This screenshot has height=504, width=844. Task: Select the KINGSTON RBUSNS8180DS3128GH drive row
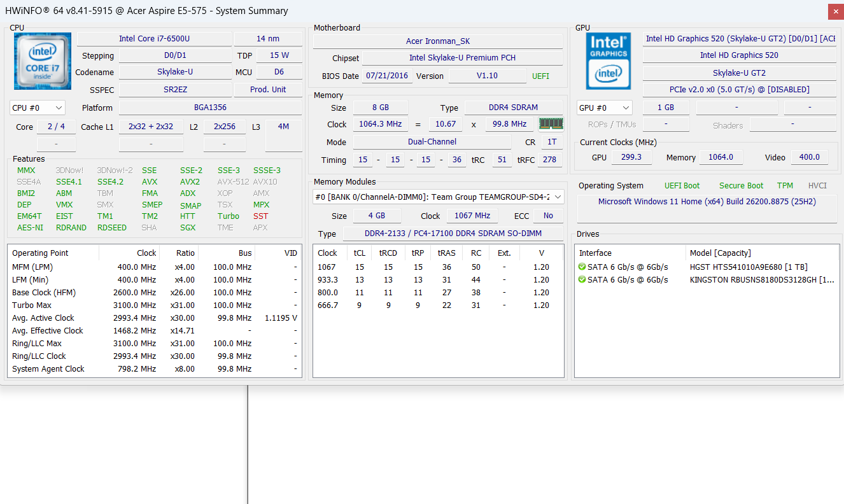pos(707,279)
